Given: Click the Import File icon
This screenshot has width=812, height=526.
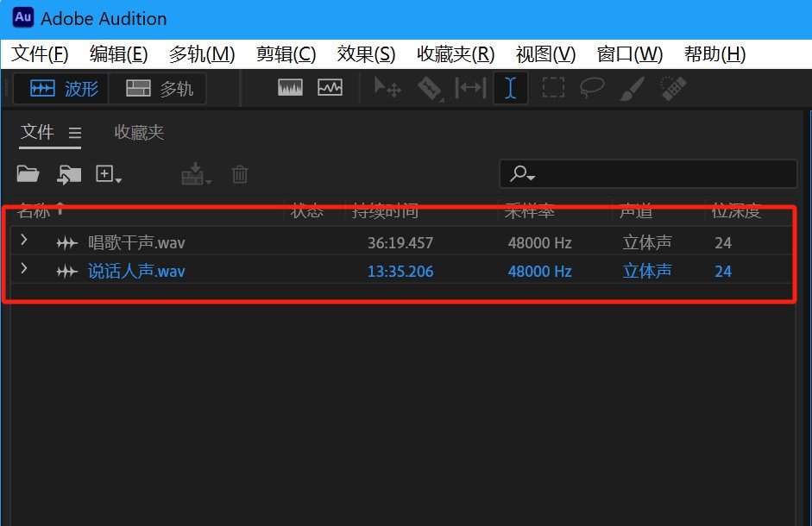Looking at the screenshot, I should (x=69, y=174).
